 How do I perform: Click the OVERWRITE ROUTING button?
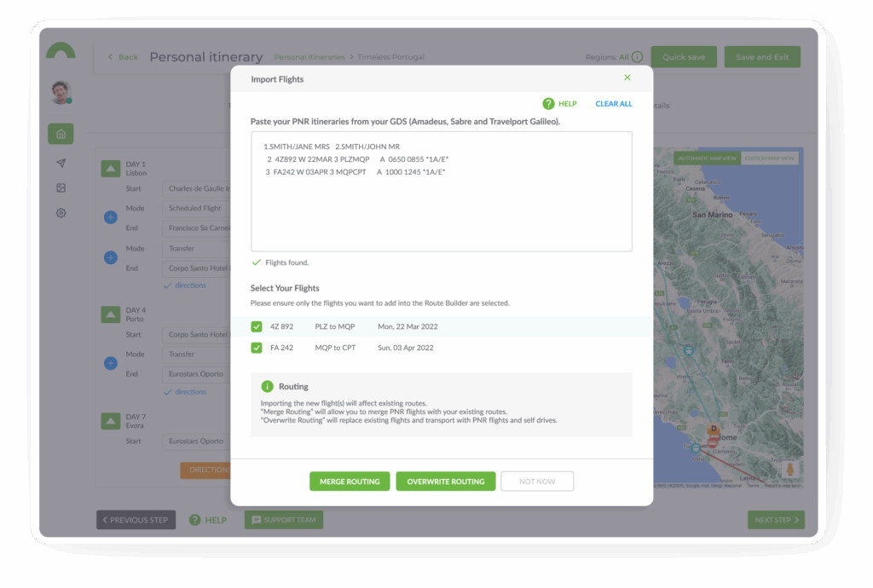click(x=445, y=481)
